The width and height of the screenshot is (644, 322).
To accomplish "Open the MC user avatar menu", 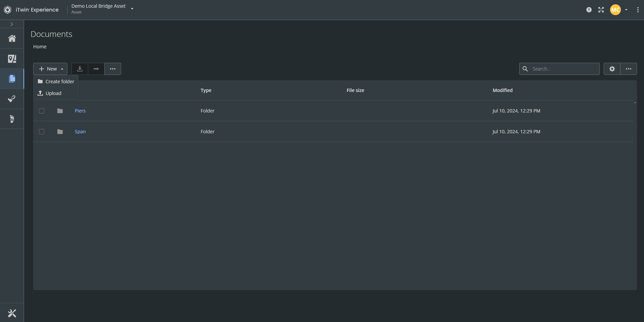I will pyautogui.click(x=615, y=10).
